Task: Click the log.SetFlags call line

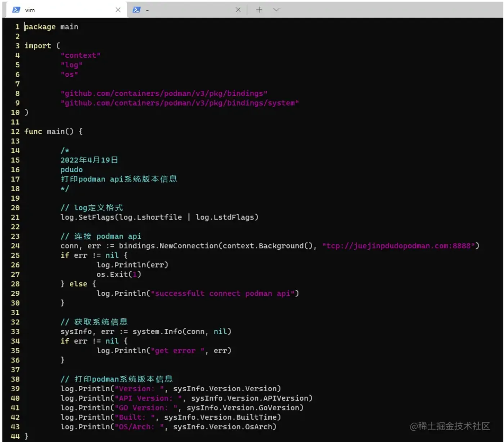Action: [x=159, y=217]
